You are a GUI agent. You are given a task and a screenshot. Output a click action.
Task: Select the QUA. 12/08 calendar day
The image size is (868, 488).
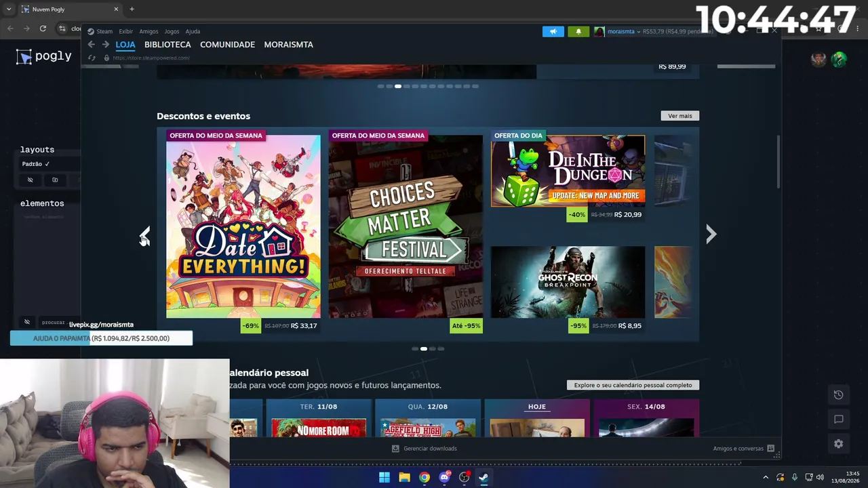click(x=428, y=407)
